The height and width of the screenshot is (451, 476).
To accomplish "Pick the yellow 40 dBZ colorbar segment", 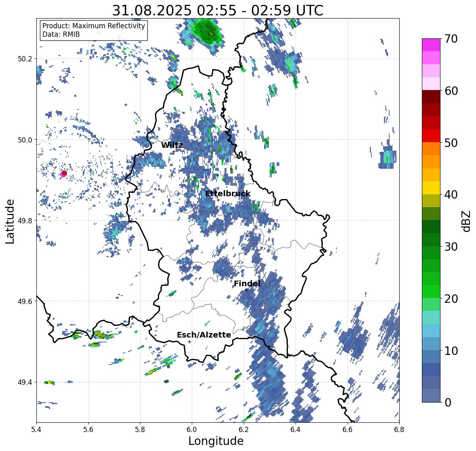I will tap(431, 188).
